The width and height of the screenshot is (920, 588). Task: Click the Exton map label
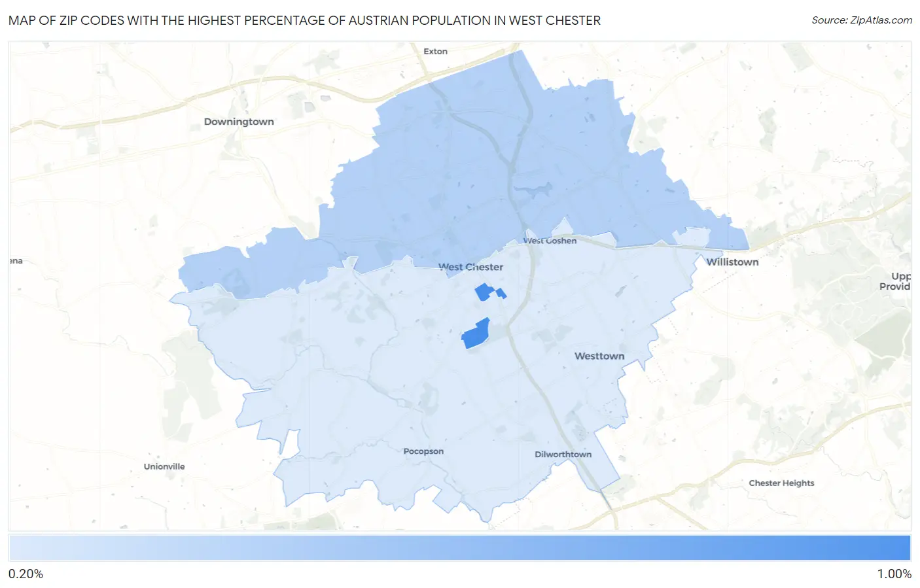coord(435,51)
